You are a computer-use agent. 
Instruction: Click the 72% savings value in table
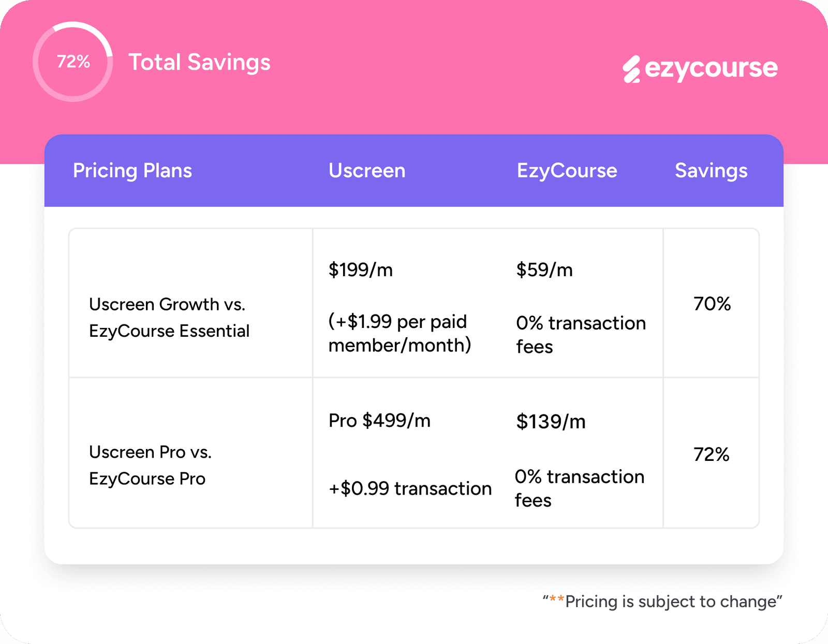712,455
